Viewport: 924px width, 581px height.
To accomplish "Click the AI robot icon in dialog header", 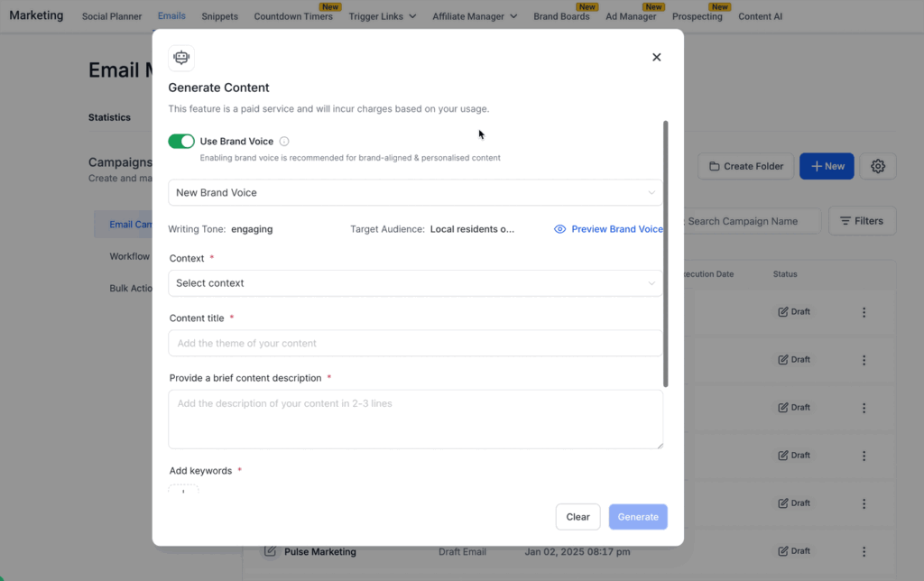I will click(181, 58).
